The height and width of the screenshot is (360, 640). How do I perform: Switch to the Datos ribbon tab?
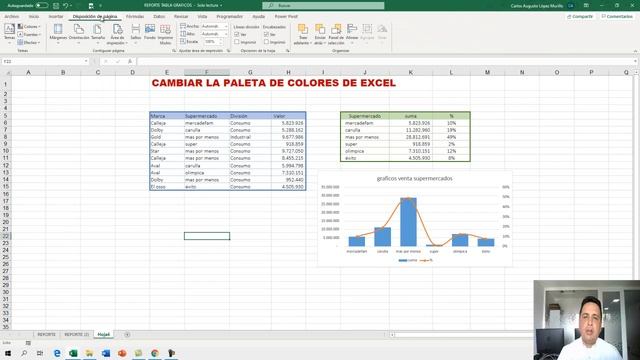[x=159, y=16]
